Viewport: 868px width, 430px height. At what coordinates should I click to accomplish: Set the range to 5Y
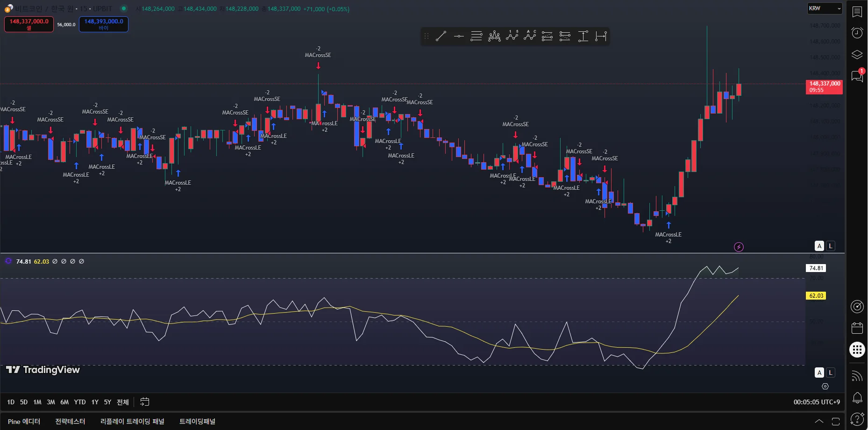click(107, 402)
